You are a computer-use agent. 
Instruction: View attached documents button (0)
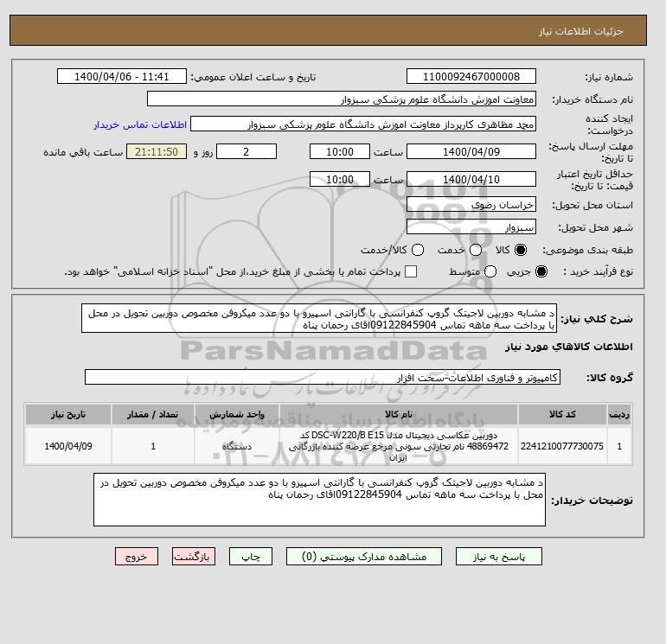pos(364,557)
